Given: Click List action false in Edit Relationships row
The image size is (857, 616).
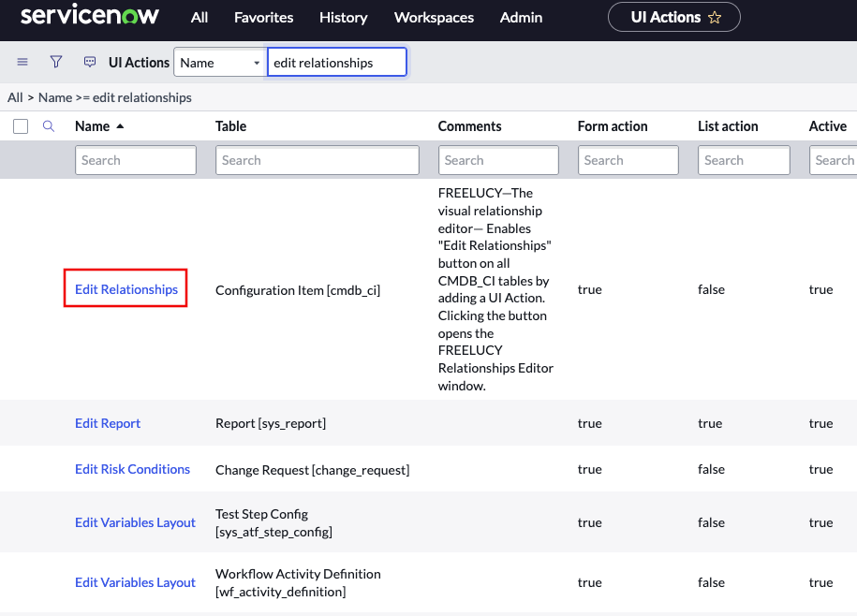Looking at the screenshot, I should 711,289.
